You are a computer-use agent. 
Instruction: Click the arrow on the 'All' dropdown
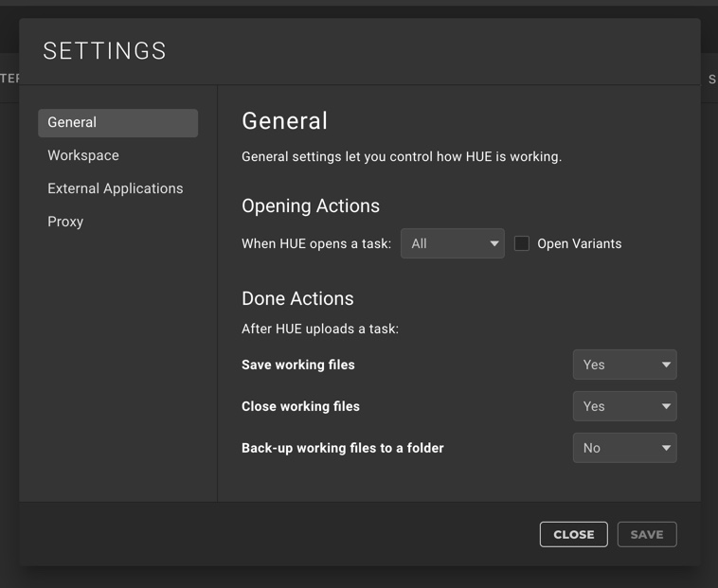(494, 243)
